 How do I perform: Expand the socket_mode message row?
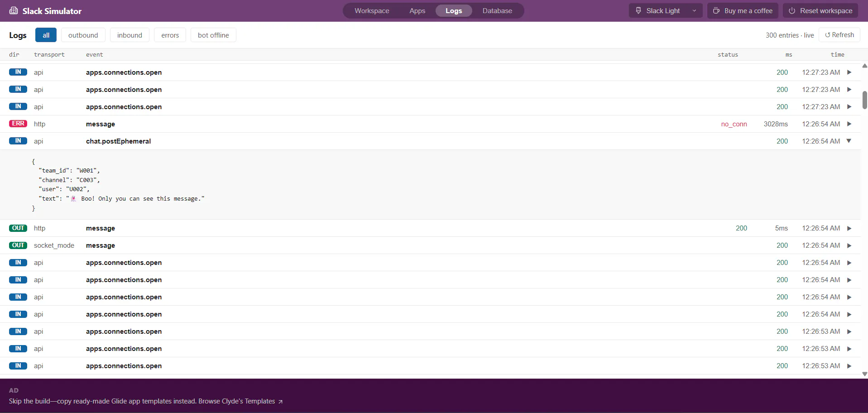point(849,245)
